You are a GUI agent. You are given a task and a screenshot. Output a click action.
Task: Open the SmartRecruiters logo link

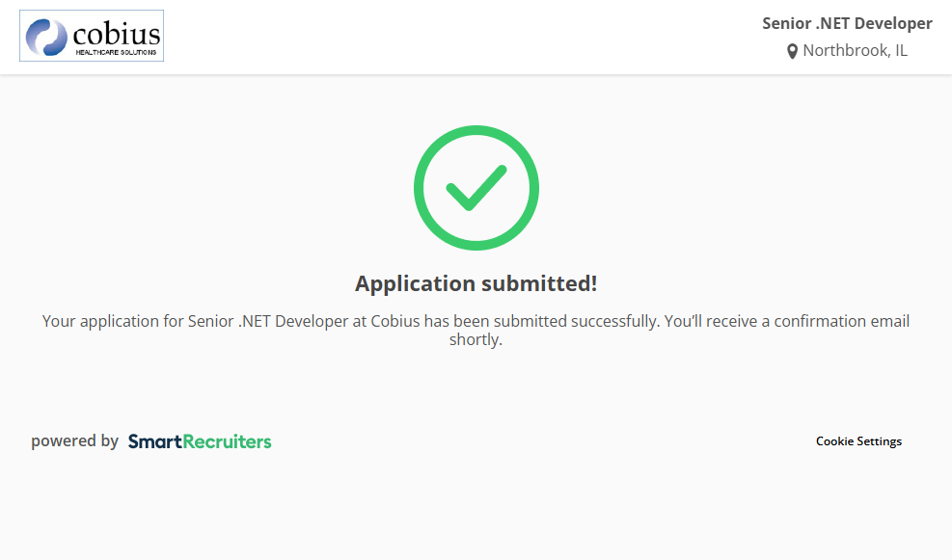(200, 441)
